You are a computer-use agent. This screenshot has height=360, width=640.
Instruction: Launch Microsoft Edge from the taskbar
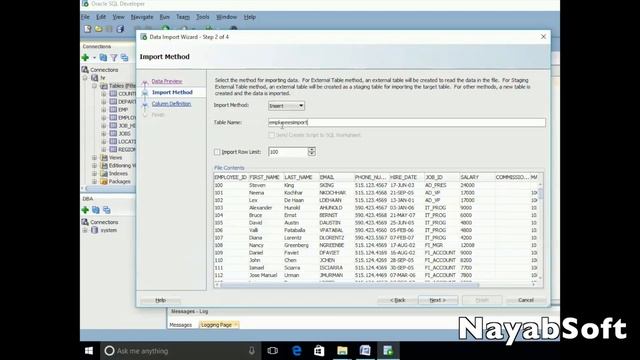point(297,351)
